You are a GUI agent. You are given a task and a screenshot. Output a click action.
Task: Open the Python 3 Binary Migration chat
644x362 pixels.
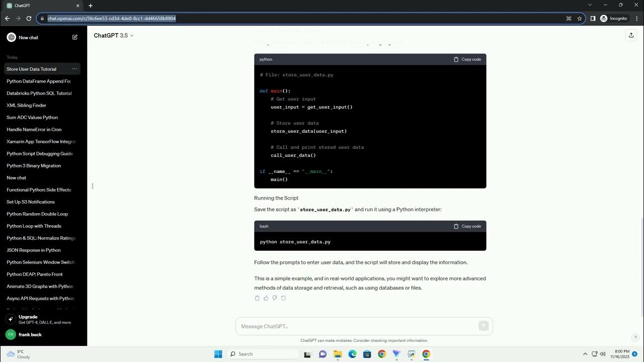42,165
